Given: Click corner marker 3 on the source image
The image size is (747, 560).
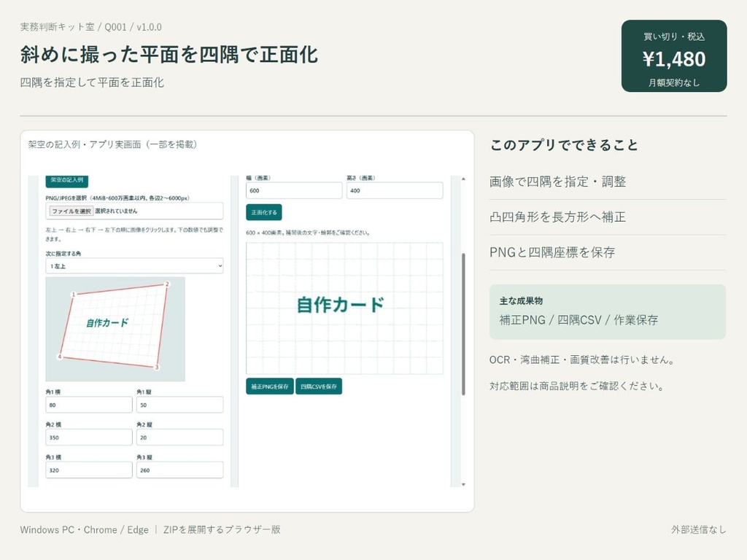Looking at the screenshot, I should (157, 367).
